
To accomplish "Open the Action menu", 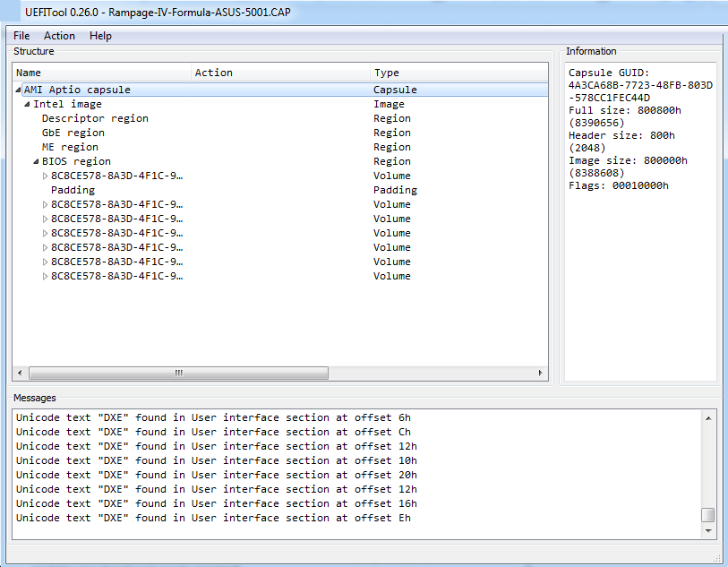I will (x=59, y=36).
